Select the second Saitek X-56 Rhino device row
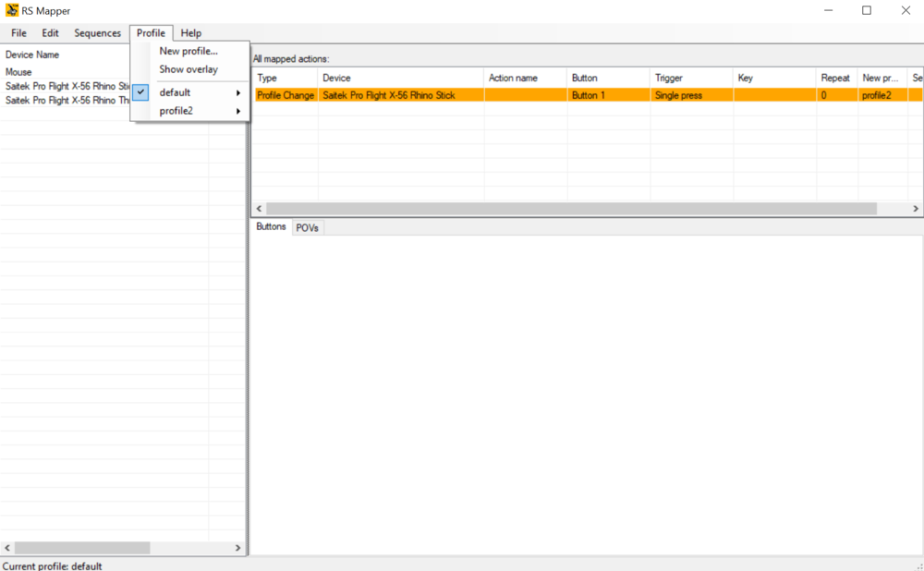 pyautogui.click(x=67, y=101)
